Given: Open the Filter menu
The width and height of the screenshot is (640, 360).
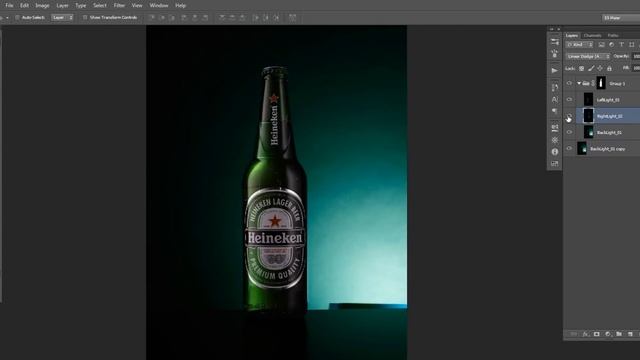Looking at the screenshot, I should (x=119, y=6).
